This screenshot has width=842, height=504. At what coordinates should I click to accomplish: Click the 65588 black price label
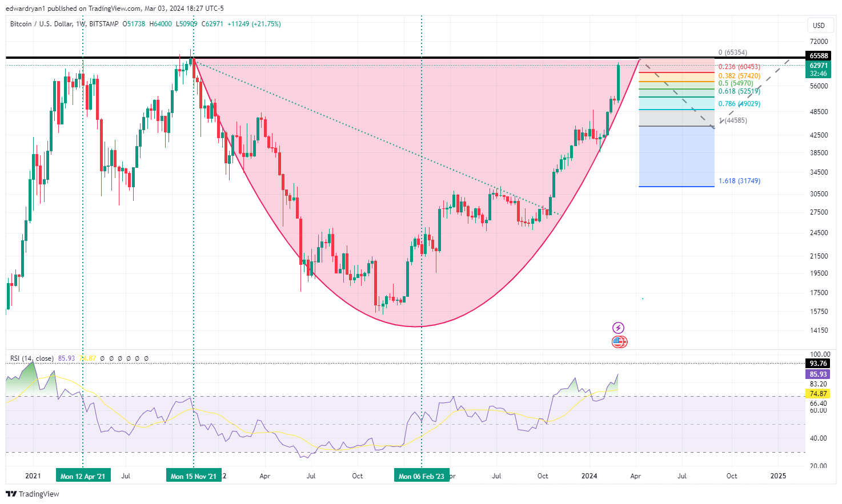tap(819, 56)
